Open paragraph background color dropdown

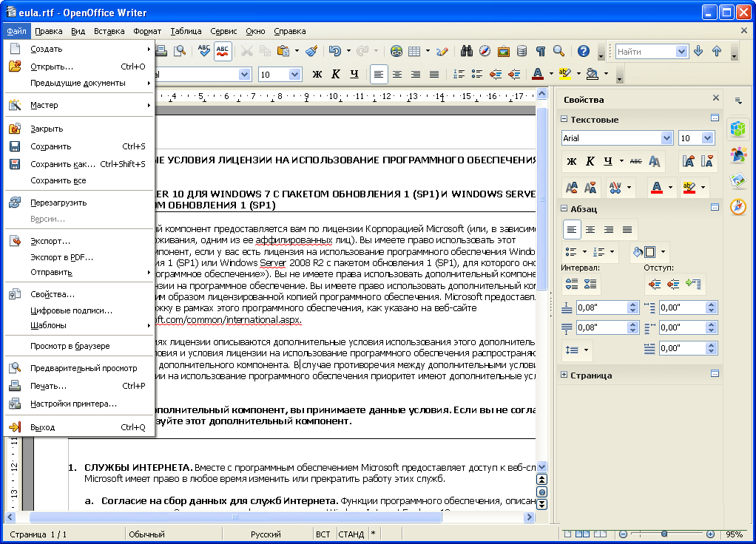point(663,252)
